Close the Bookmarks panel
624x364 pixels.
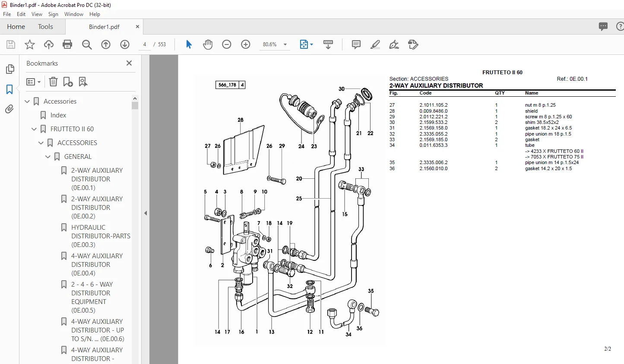click(129, 63)
